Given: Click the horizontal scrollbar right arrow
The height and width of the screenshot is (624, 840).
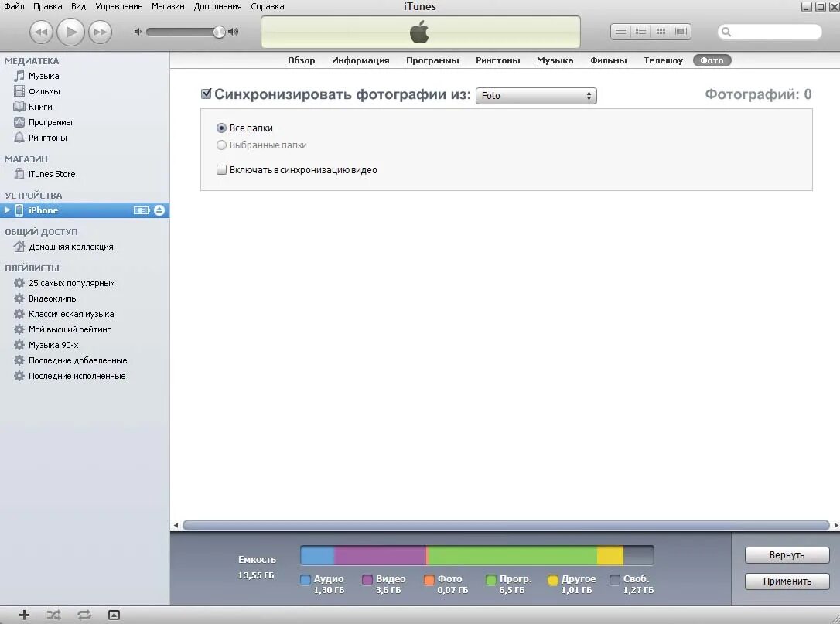Looking at the screenshot, I should [835, 526].
